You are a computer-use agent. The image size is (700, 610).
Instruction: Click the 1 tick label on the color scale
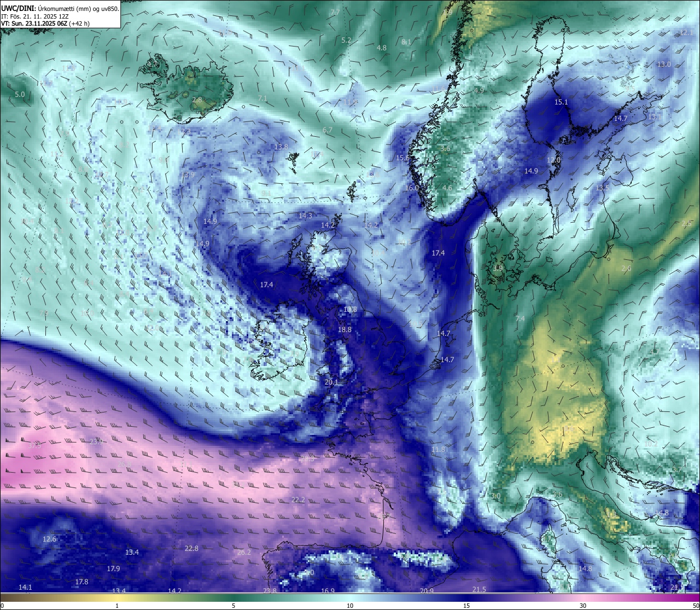(x=117, y=606)
